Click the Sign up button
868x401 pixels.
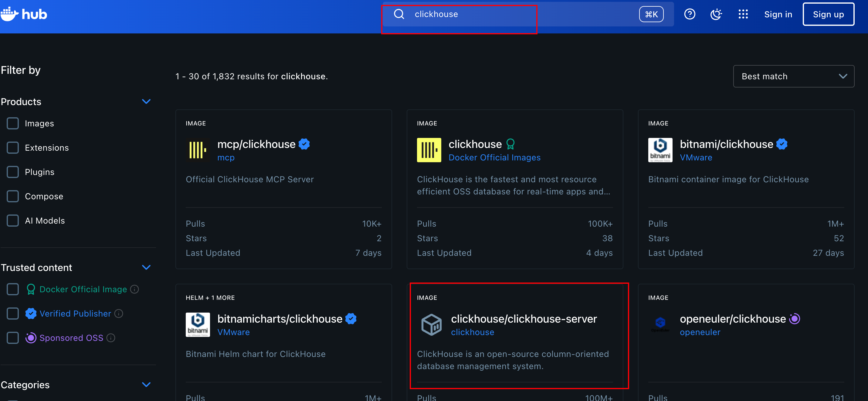828,14
